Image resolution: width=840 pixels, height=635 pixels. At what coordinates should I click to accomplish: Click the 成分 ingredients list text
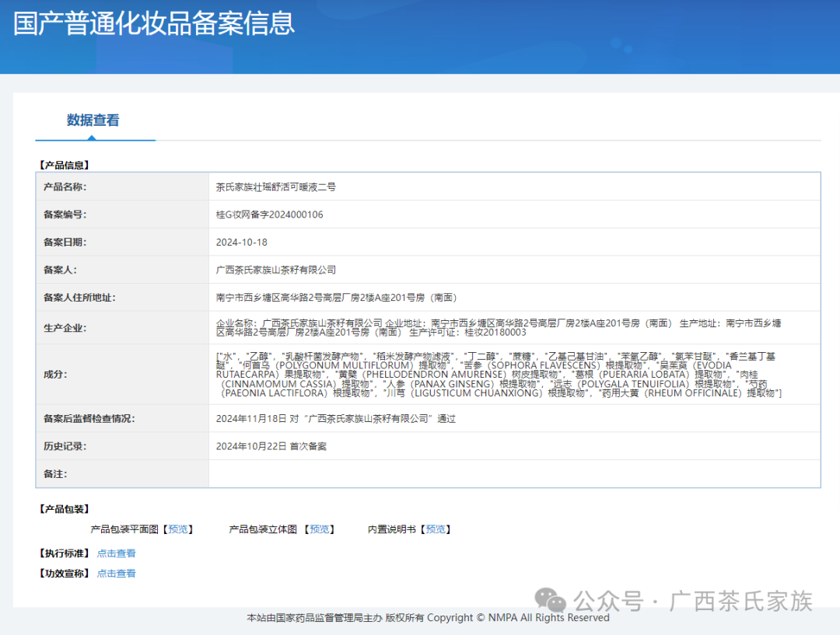[498, 375]
